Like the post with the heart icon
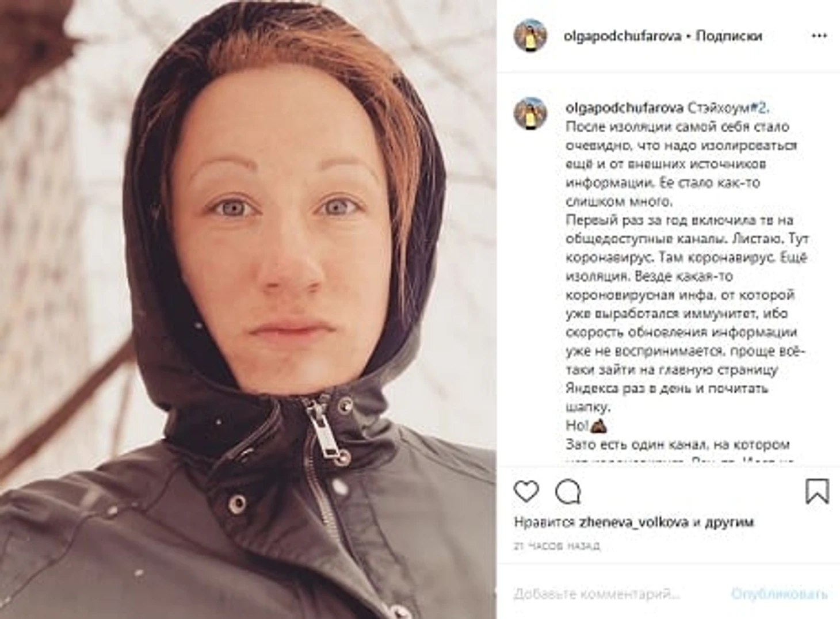840x619 pixels. [x=526, y=492]
